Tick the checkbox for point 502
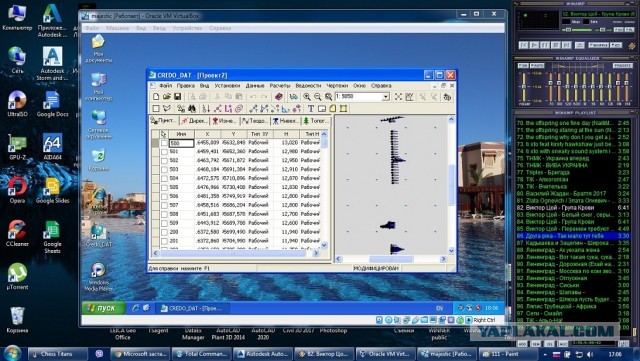The width and height of the screenshot is (640, 361). click(164, 160)
